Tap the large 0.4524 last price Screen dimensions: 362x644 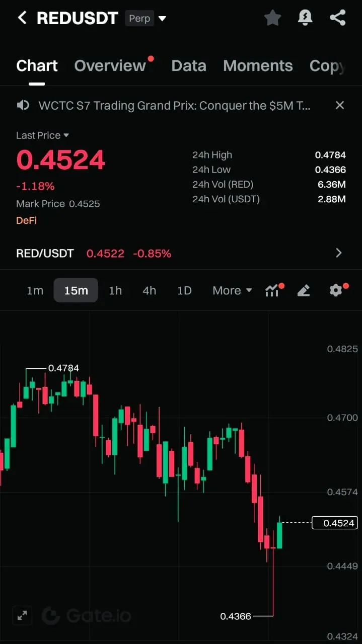(60, 160)
